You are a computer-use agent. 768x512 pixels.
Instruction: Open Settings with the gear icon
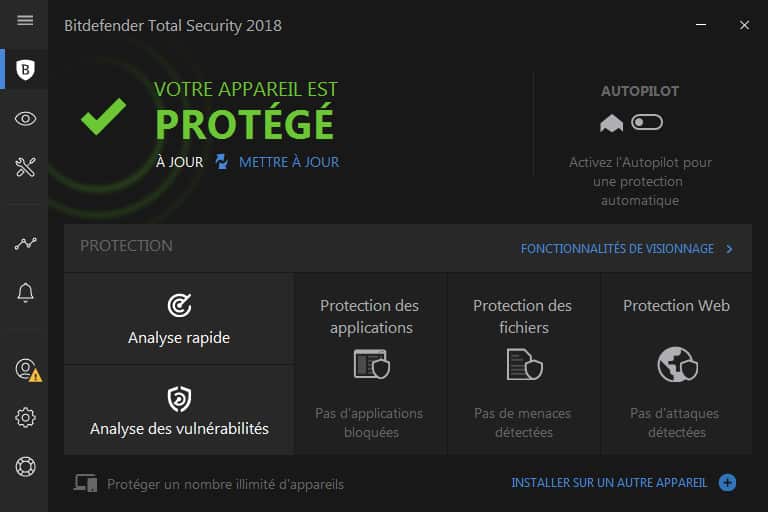[25, 417]
